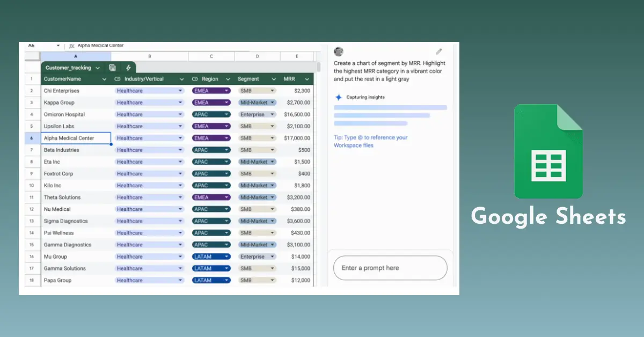The height and width of the screenshot is (337, 644).
Task: Click the dropdown-type icon left of Industry/Vertical header
Action: point(118,79)
